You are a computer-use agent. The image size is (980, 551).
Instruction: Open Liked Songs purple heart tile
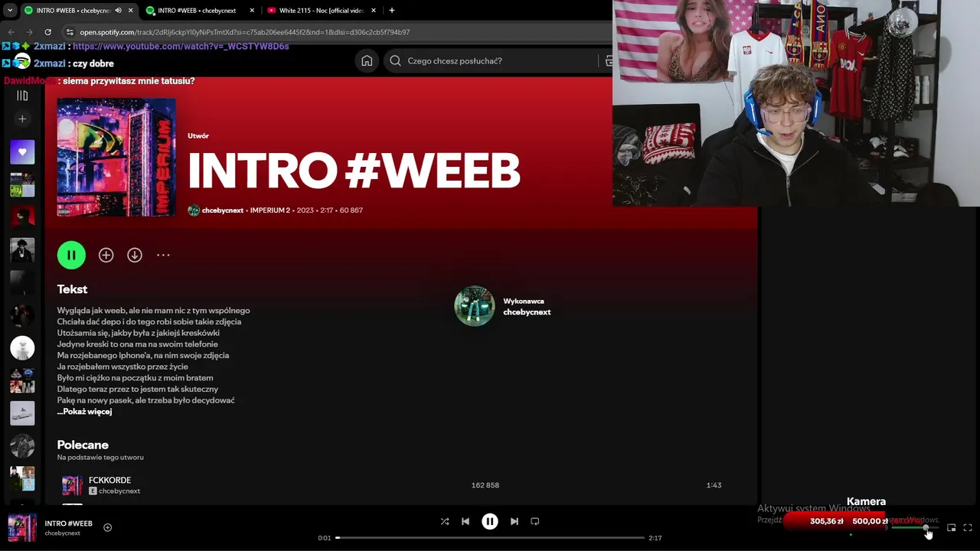click(x=22, y=152)
